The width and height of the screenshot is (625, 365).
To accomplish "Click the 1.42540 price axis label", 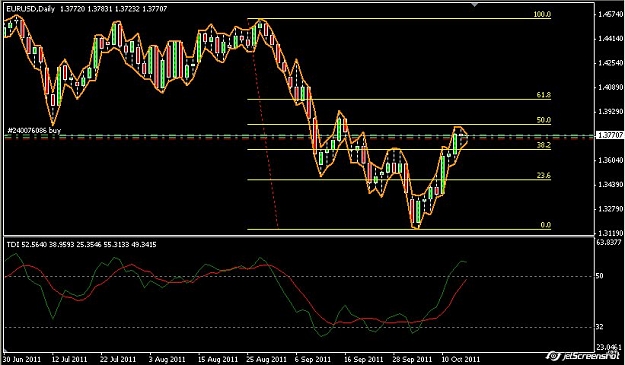I will [610, 63].
